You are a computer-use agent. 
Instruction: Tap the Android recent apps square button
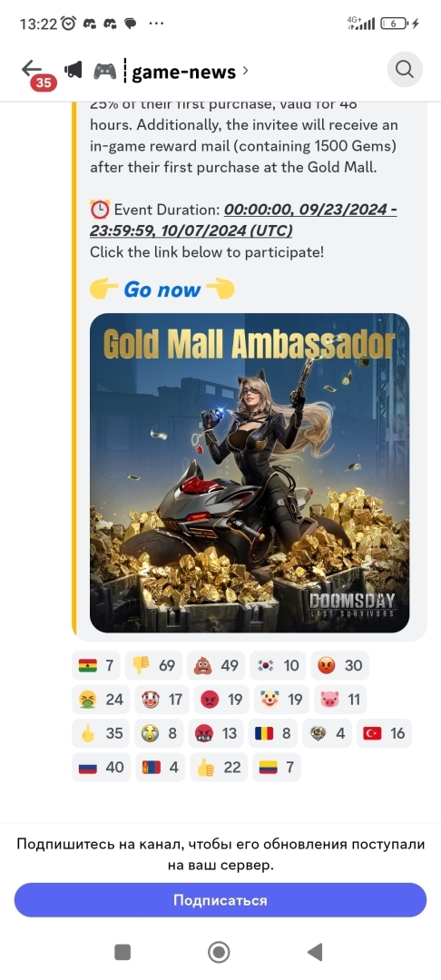122,952
